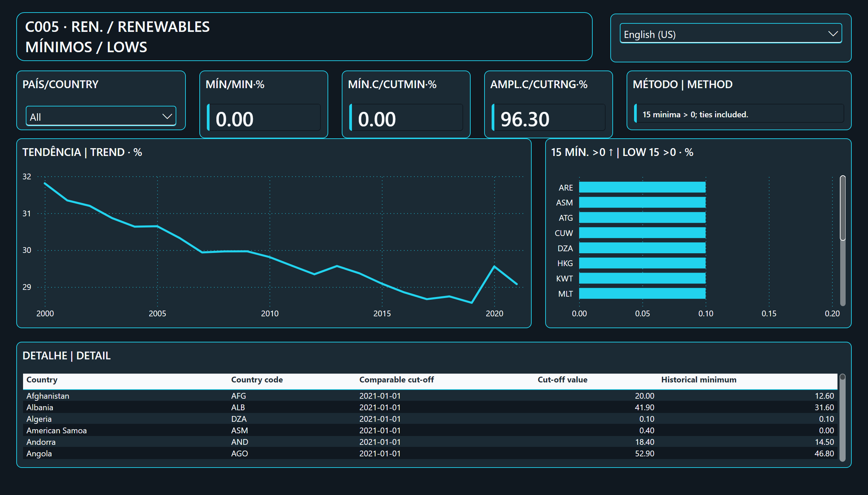
Task: Sort table by Country column header
Action: tap(42, 380)
